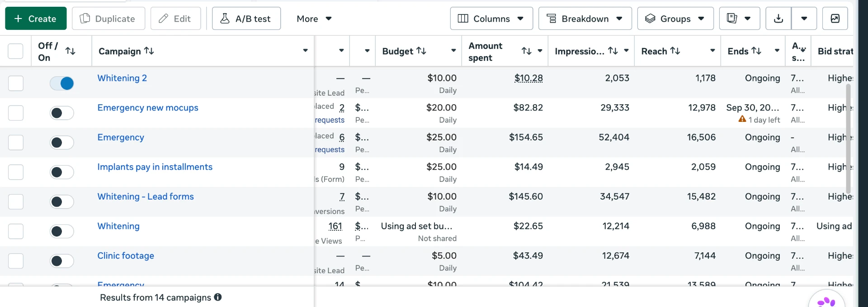
Task: Open Budget column dropdown caret
Action: click(x=453, y=51)
